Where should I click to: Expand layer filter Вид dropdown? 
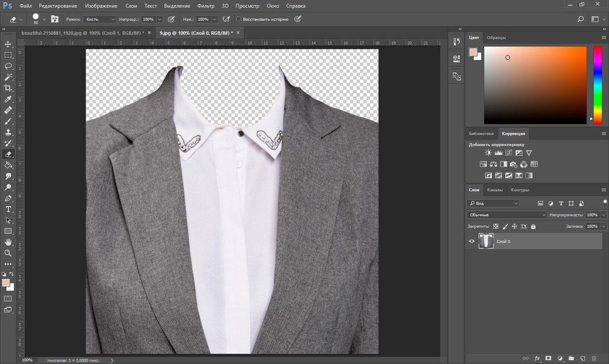coord(493,204)
